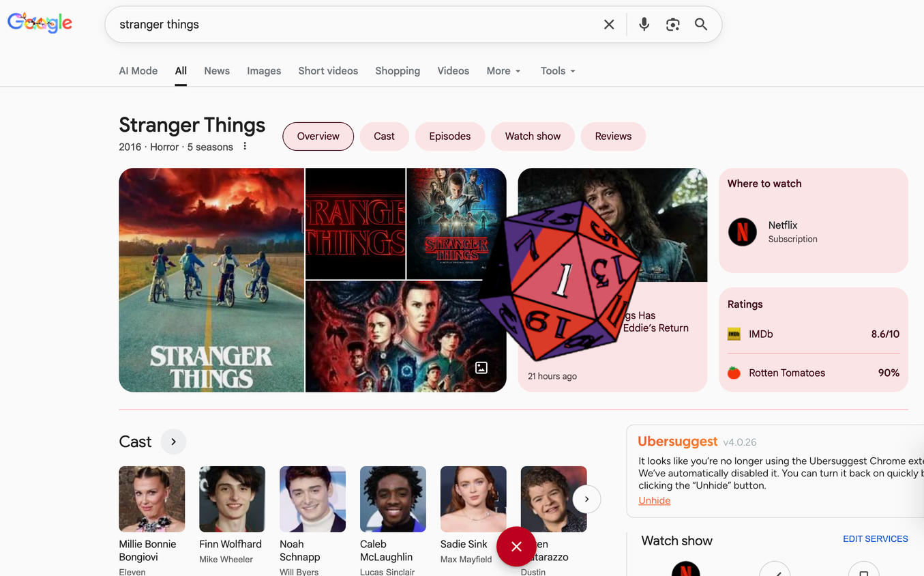This screenshot has height=576, width=924.
Task: Open the News tab
Action: [217, 71]
